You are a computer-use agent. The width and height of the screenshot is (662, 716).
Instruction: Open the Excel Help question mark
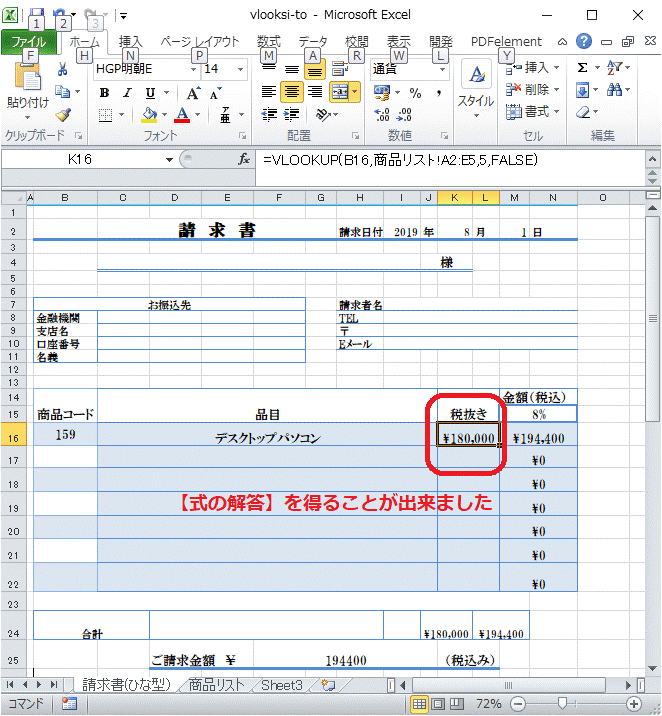(x=584, y=42)
